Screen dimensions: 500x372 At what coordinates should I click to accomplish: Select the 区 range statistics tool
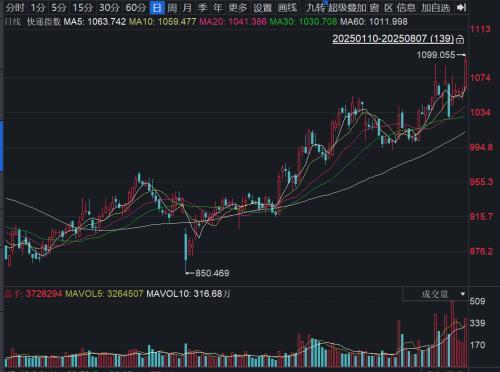pos(388,7)
